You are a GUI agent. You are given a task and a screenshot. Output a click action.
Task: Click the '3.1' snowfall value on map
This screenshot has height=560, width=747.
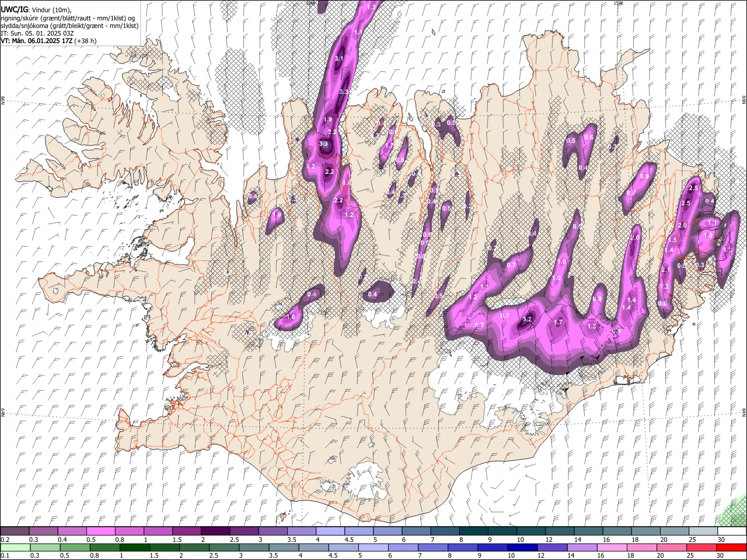[340, 59]
